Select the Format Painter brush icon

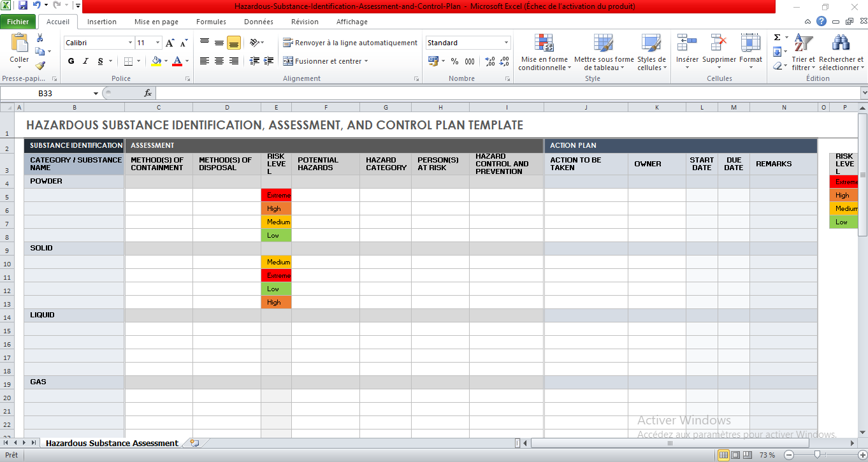(40, 64)
